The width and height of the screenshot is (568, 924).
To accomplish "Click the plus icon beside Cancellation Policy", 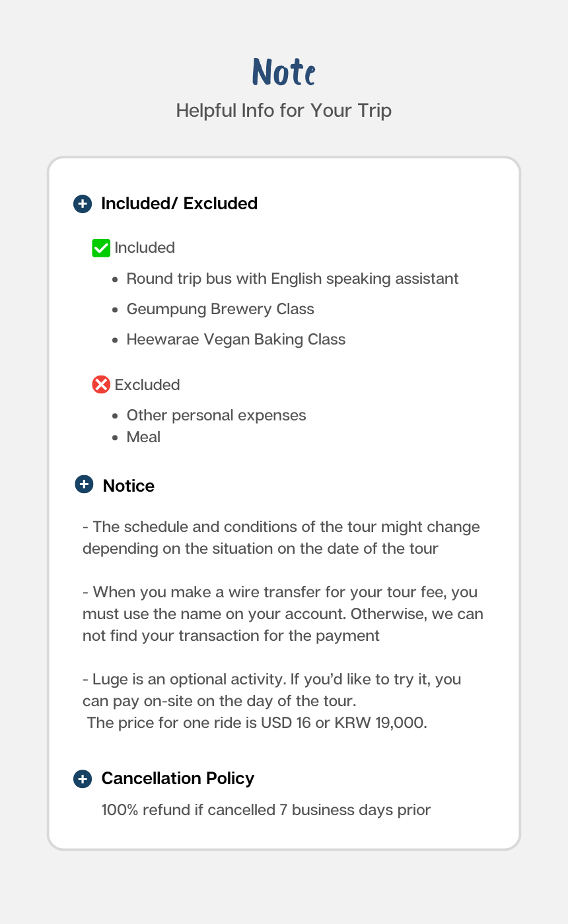I will 82,779.
